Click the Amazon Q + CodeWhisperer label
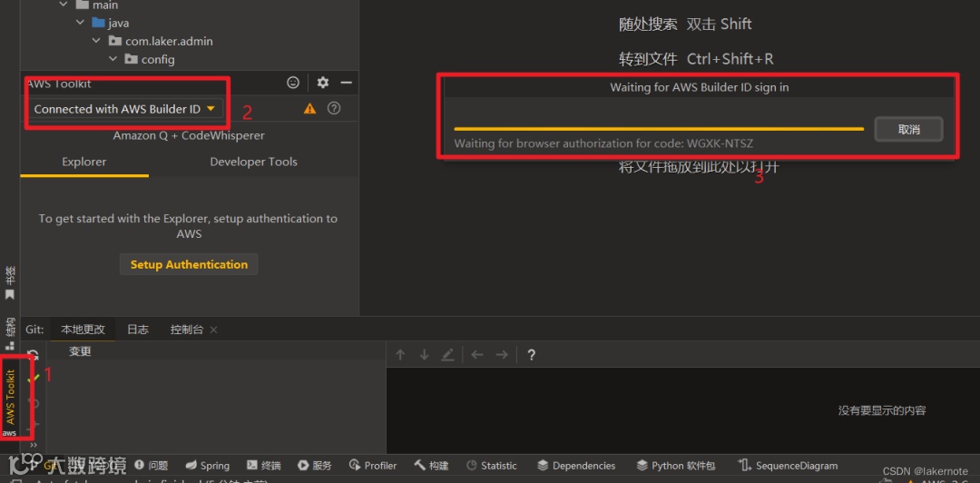The image size is (980, 483). (x=189, y=136)
